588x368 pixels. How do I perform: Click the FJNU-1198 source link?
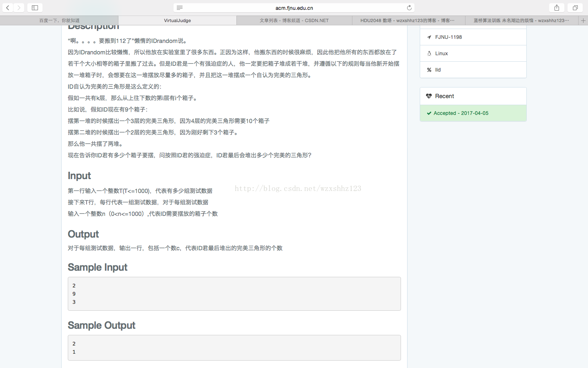tap(448, 37)
